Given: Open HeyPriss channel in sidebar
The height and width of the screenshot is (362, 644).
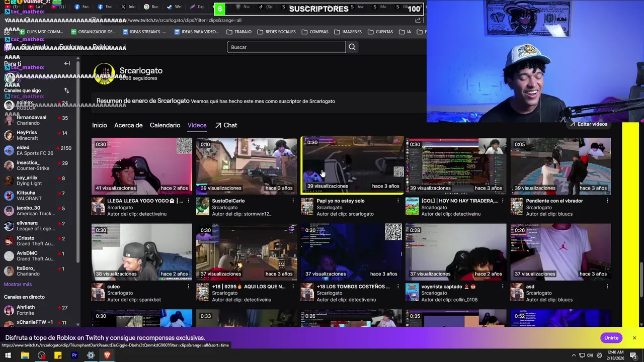Looking at the screenshot, I should (39, 135).
